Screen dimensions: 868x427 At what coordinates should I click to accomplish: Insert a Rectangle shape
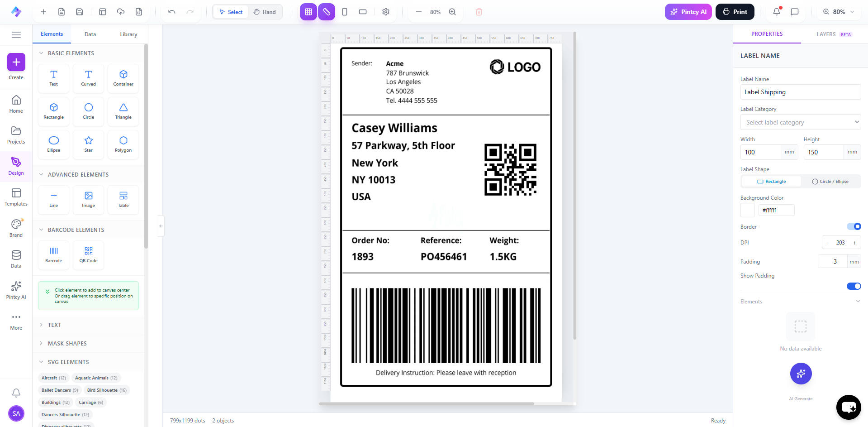point(53,111)
